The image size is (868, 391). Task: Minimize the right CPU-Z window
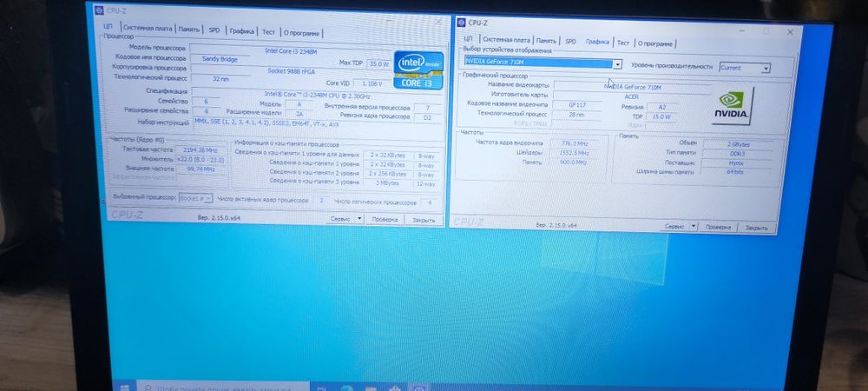[742, 30]
